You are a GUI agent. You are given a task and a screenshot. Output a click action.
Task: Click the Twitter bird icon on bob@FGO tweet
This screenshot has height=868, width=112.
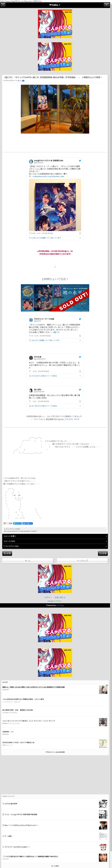[x=80, y=161]
